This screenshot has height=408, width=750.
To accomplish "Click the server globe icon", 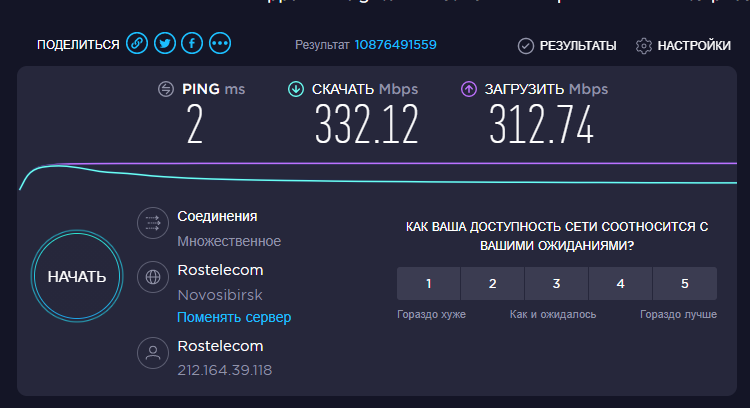I will pyautogui.click(x=153, y=277).
